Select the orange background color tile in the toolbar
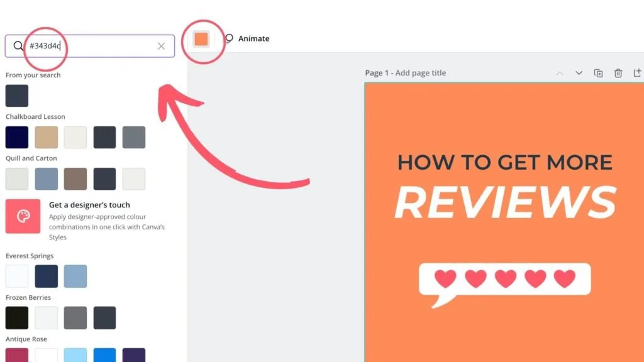This screenshot has height=362, width=644. coord(202,38)
